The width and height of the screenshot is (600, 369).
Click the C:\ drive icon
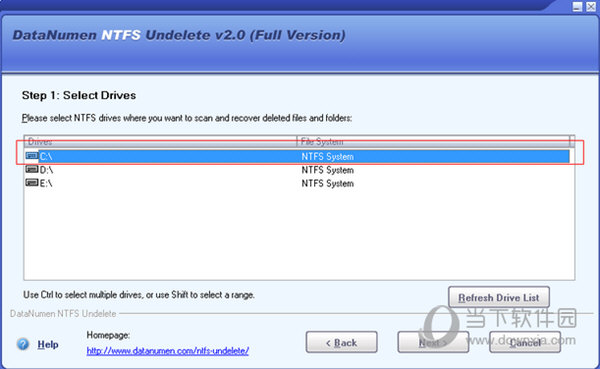pyautogui.click(x=32, y=156)
